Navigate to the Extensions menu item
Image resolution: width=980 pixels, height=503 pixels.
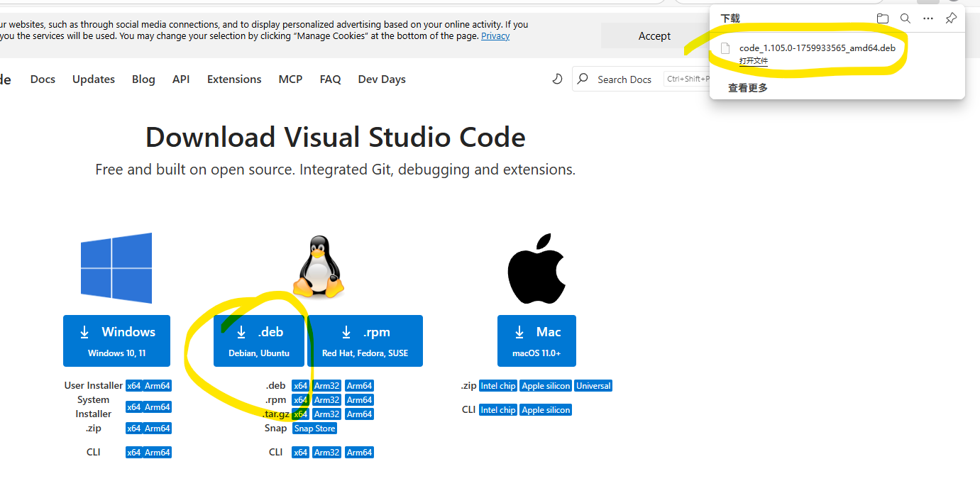(x=233, y=79)
